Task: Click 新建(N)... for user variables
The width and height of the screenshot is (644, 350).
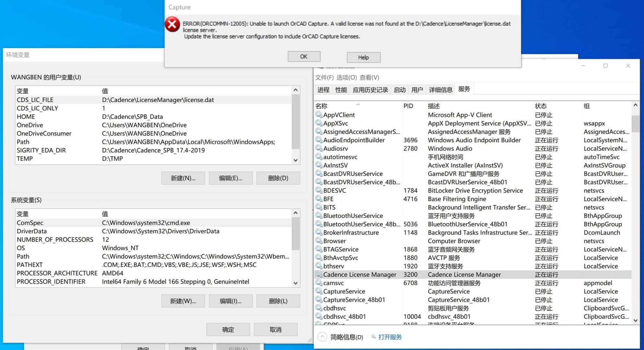Action: (x=183, y=178)
